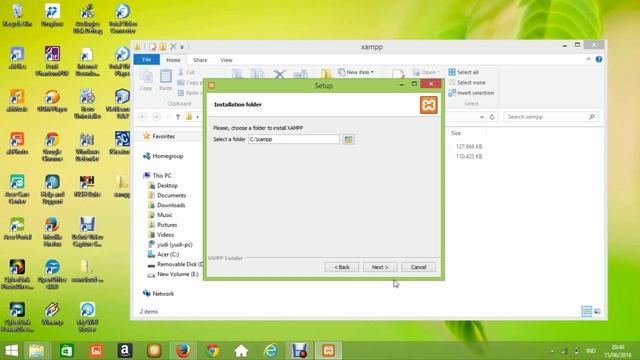
Task: Select Favorites in navigation pane
Action: coord(159,136)
